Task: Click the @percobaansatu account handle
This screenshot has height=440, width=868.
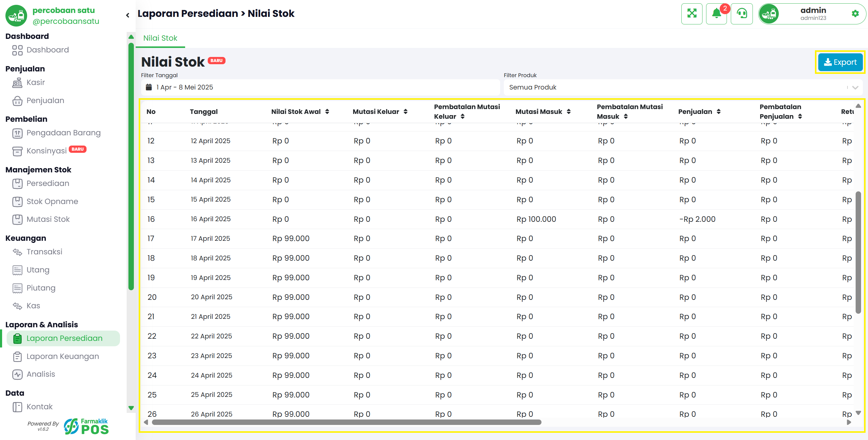Action: click(66, 21)
